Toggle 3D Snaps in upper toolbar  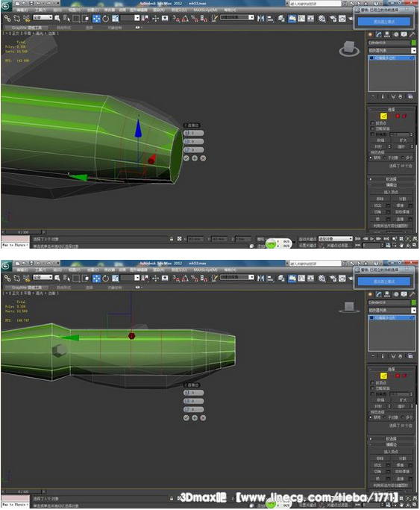pyautogui.click(x=176, y=19)
